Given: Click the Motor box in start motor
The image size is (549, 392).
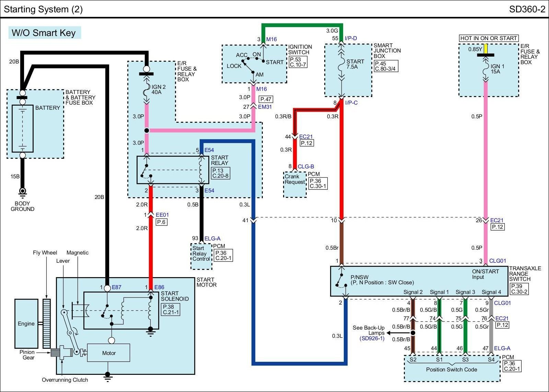Looking at the screenshot, I should 109,353.
